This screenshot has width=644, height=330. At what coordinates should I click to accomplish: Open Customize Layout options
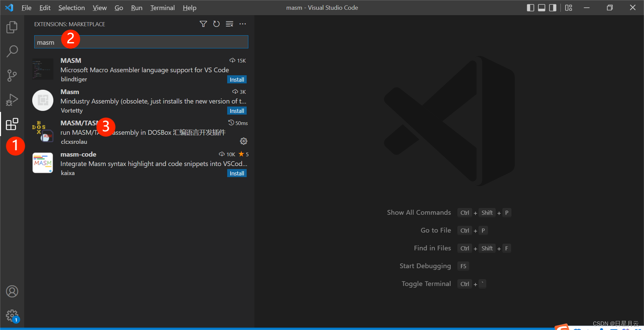(568, 8)
